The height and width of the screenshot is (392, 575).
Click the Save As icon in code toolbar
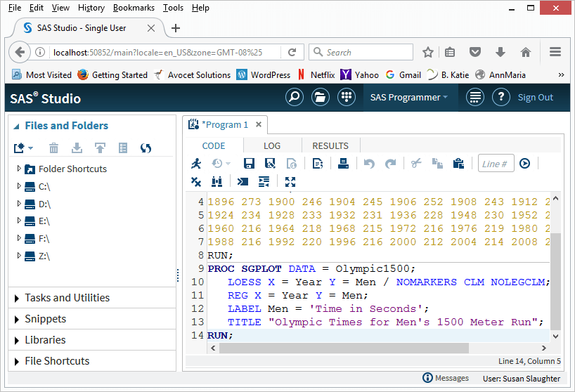click(x=270, y=164)
